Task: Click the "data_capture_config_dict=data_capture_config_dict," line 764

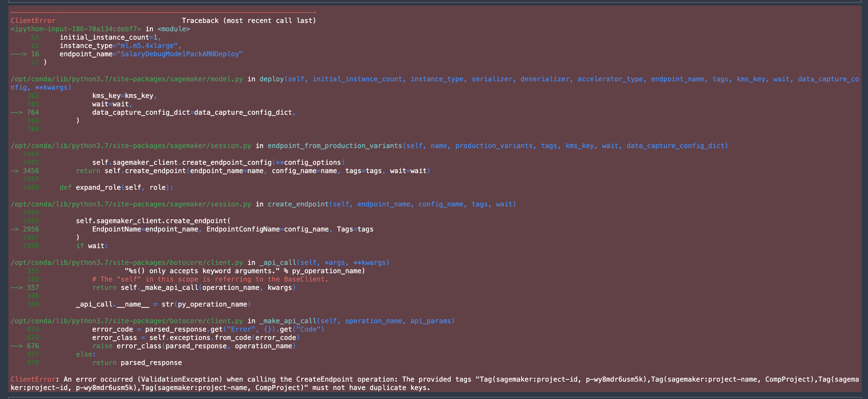Action: tap(194, 112)
